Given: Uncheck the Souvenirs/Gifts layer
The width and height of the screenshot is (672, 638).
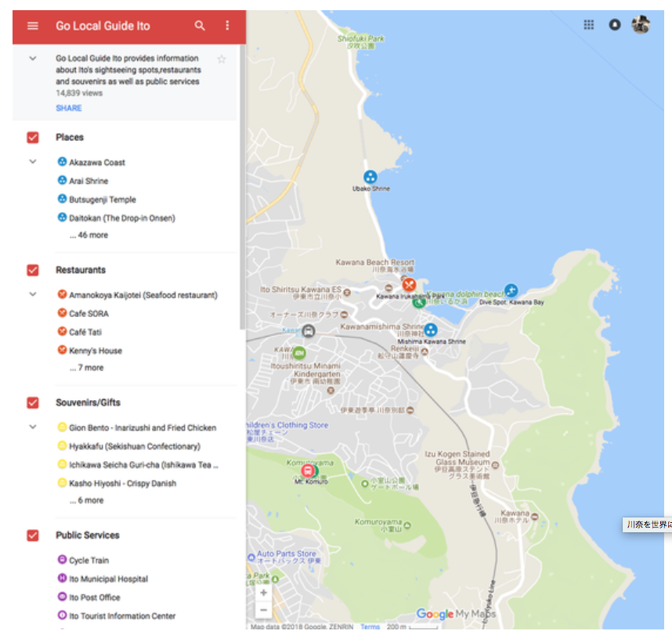Looking at the screenshot, I should coord(33,403).
